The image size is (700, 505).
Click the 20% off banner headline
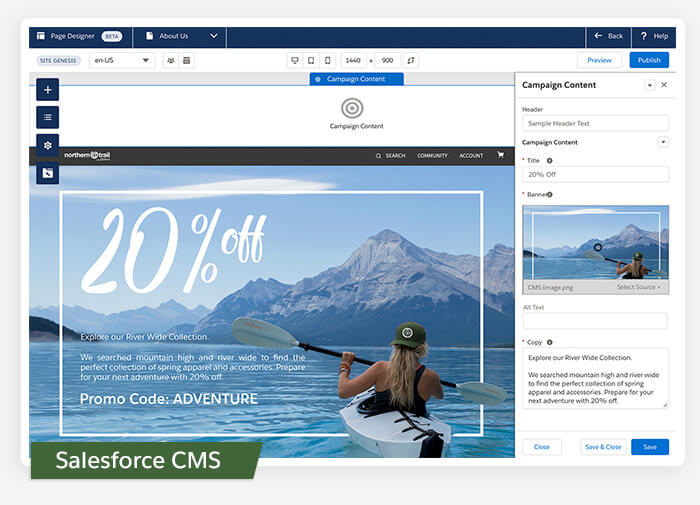point(174,250)
